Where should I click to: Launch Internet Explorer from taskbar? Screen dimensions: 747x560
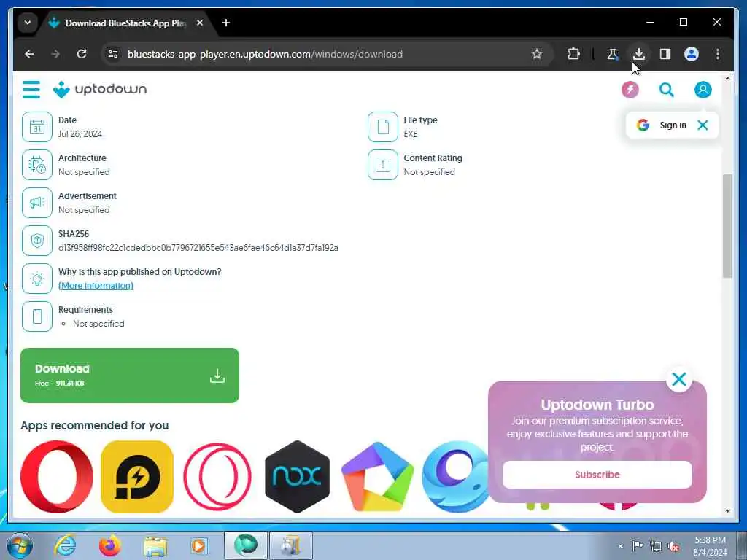pos(65,545)
